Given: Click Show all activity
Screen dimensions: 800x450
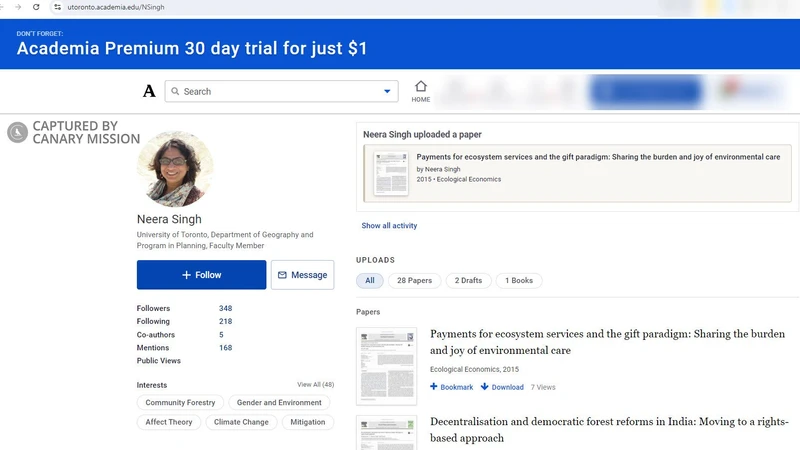Looking at the screenshot, I should pyautogui.click(x=389, y=226).
